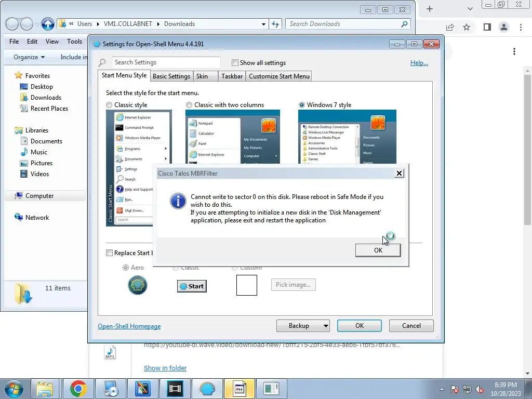Click VM1.COLLABNET in the breadcrumb
Viewport: 532px width, 399px height.
[128, 24]
